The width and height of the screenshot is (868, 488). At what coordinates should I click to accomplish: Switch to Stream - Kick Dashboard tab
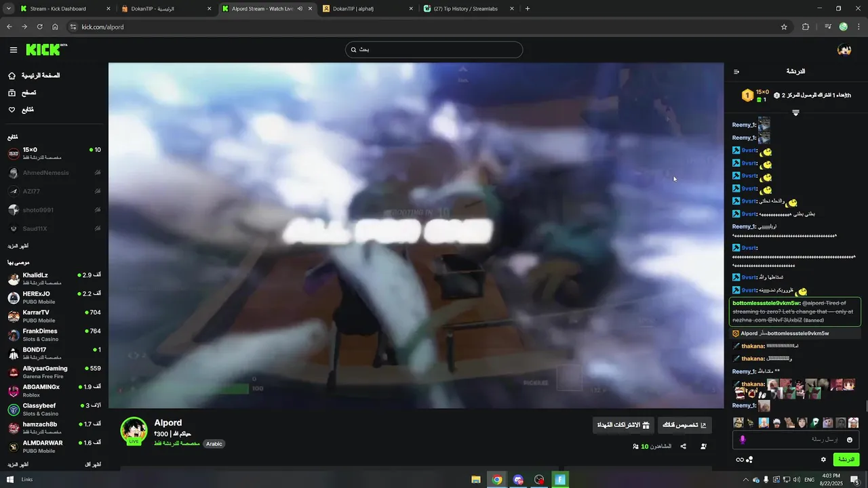pyautogui.click(x=65, y=9)
